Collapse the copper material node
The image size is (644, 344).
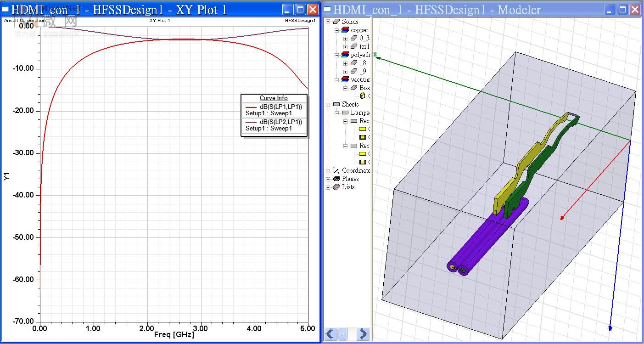tap(336, 30)
